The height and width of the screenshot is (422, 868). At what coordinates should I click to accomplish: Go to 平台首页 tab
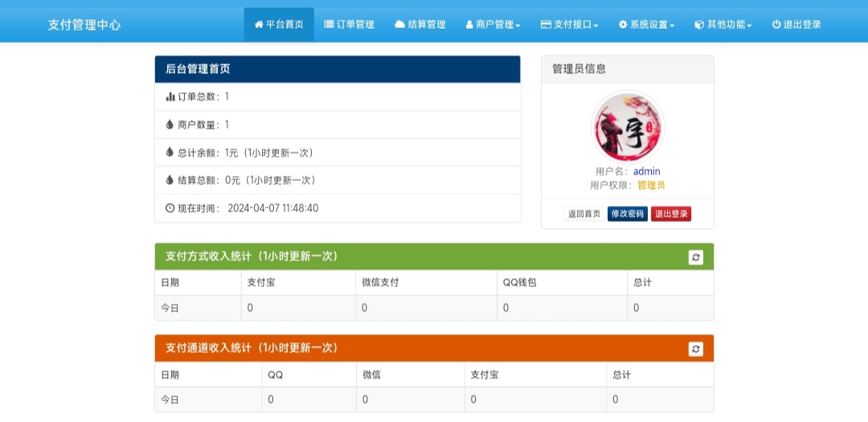tap(279, 24)
